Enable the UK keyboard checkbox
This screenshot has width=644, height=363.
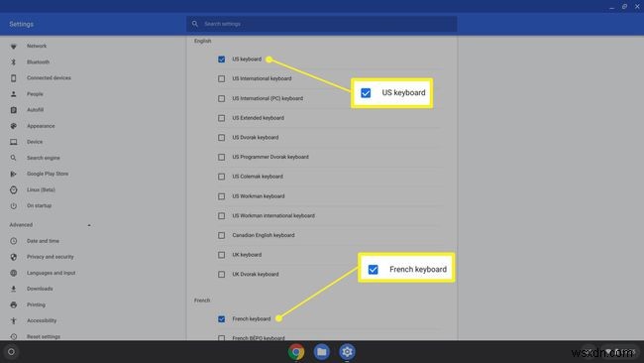coord(221,255)
